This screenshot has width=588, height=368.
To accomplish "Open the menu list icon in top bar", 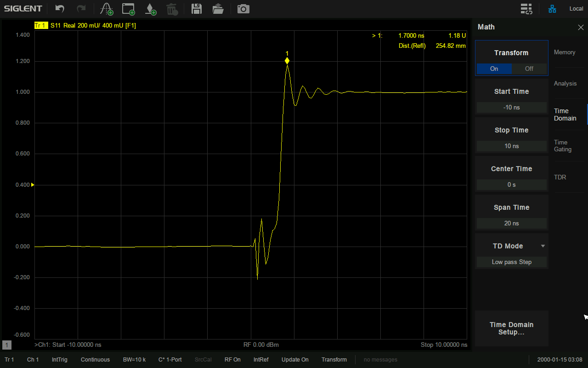I will [x=526, y=9].
